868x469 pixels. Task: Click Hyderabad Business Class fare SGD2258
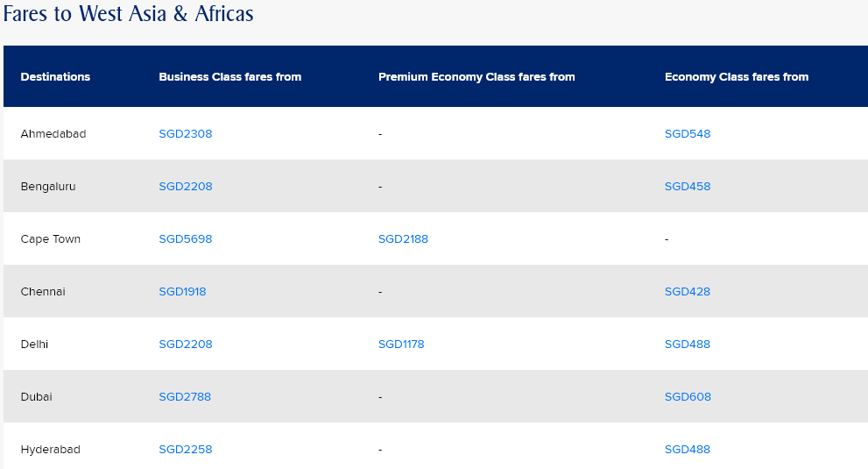(185, 450)
